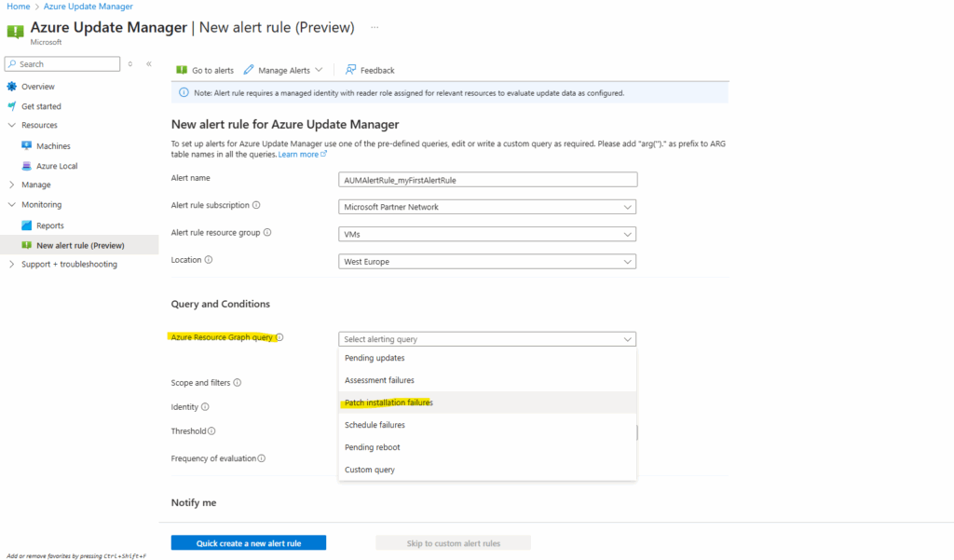Click the Azure Local icon
Image resolution: width=954 pixels, height=560 pixels.
tap(26, 166)
